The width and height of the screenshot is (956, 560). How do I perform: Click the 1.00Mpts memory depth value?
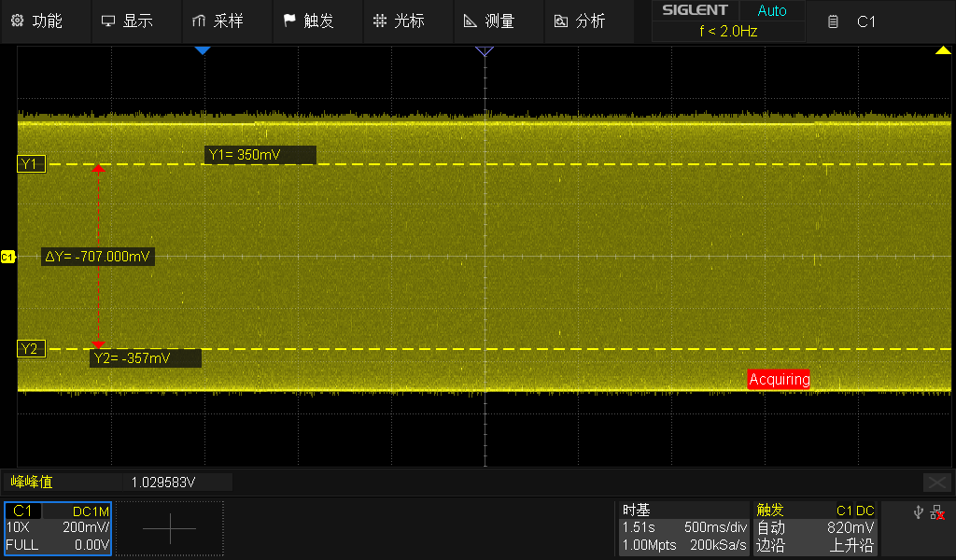pyautogui.click(x=650, y=545)
